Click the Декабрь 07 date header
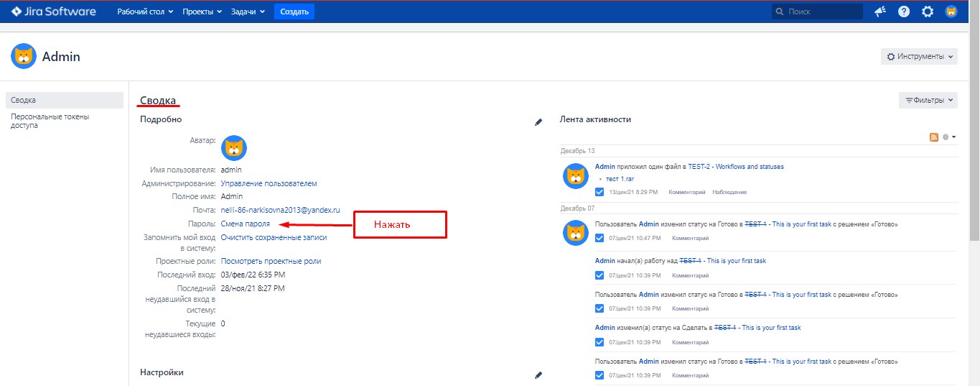This screenshot has height=386, width=980. point(578,208)
